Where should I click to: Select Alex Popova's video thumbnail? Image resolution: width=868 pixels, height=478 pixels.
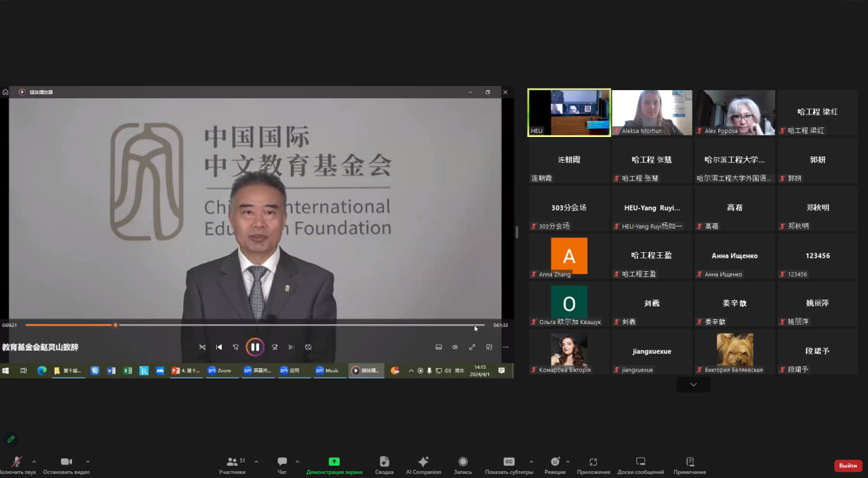tap(735, 113)
